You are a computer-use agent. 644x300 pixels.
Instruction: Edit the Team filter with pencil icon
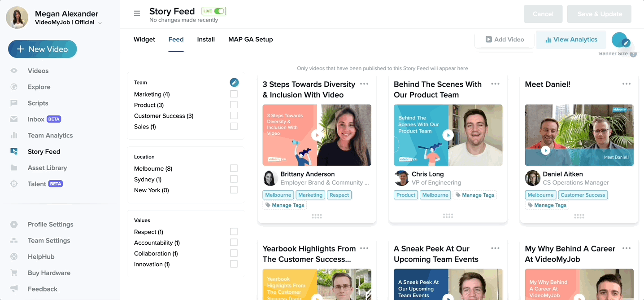coord(234,82)
